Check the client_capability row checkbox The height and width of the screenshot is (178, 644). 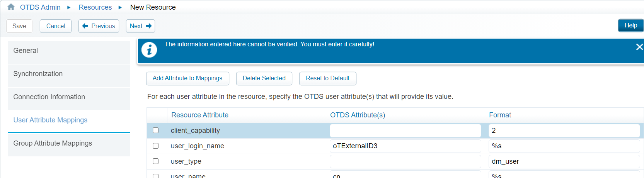pyautogui.click(x=155, y=131)
